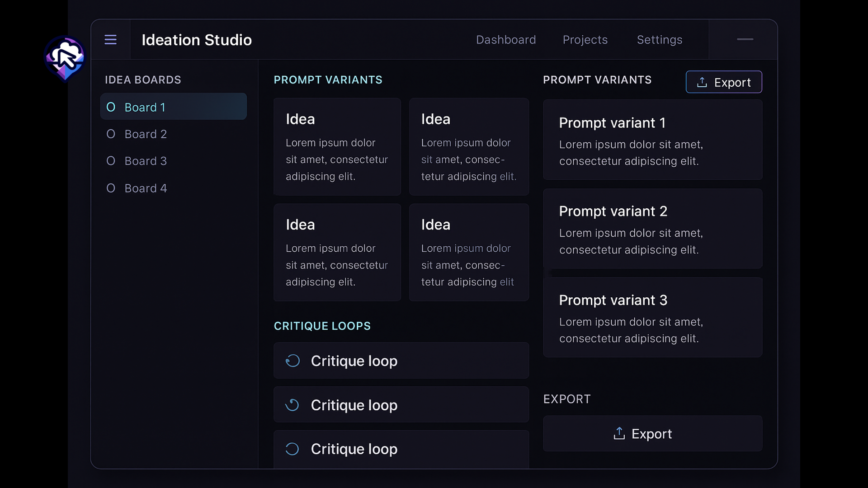868x488 pixels.
Task: Open the top-left Idea card
Action: click(x=337, y=146)
